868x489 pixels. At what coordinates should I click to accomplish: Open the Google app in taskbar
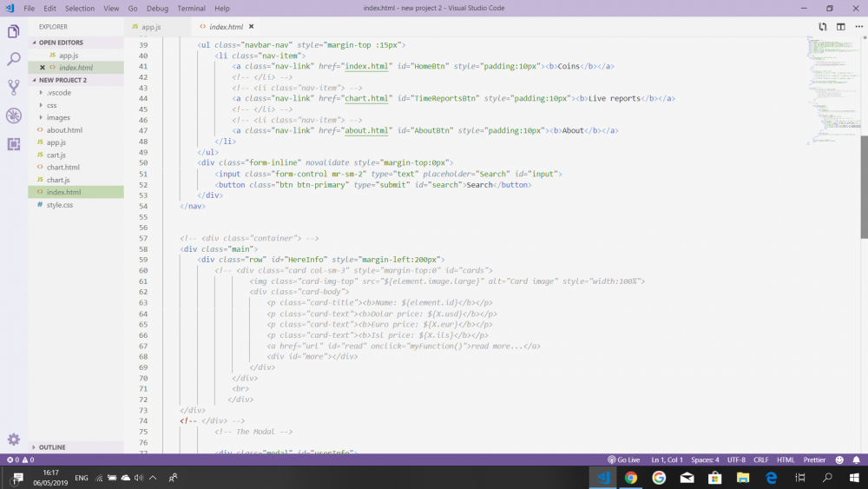pos(659,478)
